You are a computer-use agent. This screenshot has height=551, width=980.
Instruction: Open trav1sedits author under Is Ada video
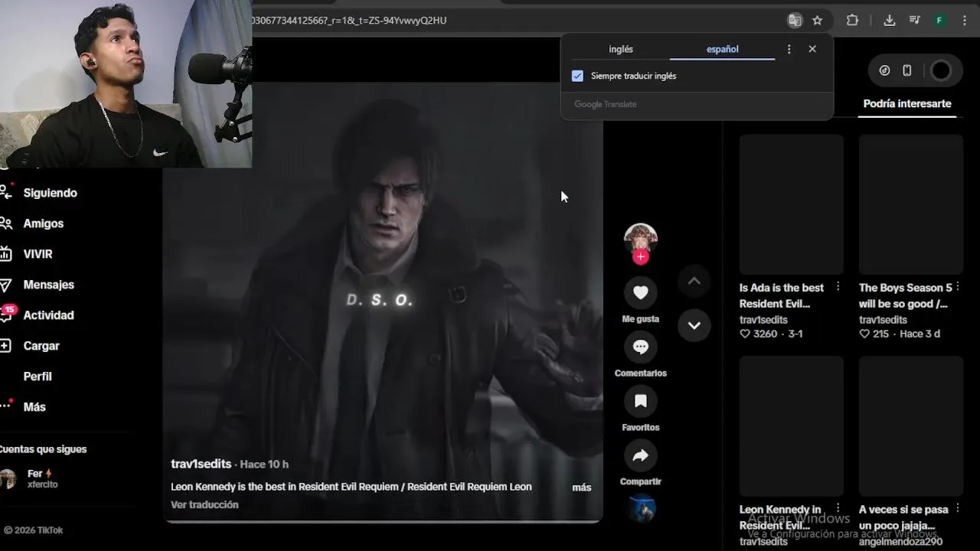coord(763,320)
